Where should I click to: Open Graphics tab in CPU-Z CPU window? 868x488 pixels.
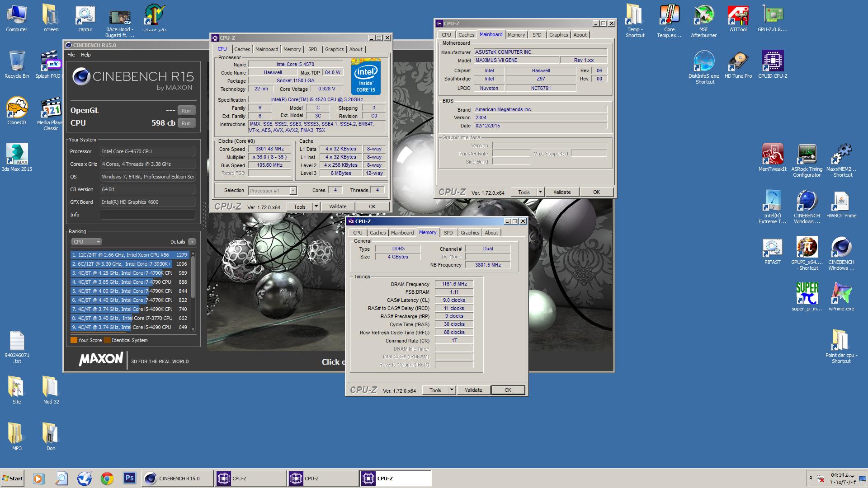coord(334,49)
